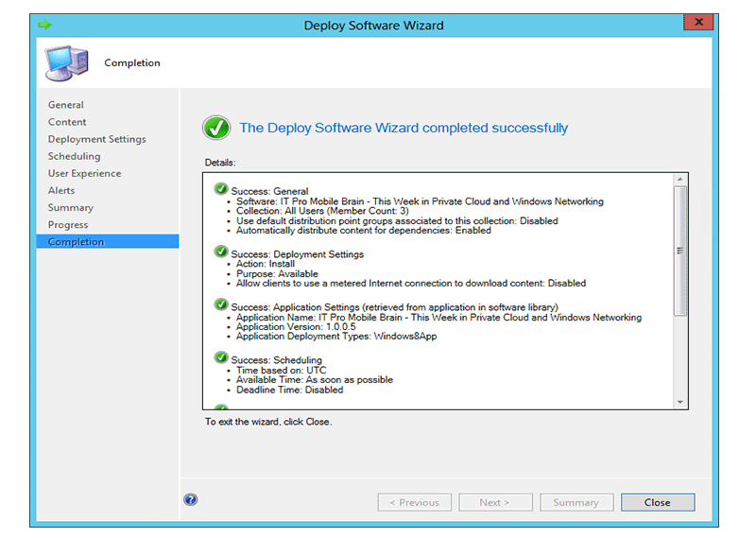
Task: Click 'Available Time: As soon as possible' line
Action: click(315, 380)
